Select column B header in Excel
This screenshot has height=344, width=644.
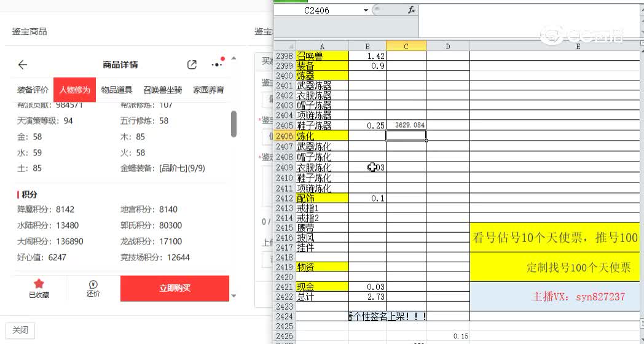tap(367, 47)
